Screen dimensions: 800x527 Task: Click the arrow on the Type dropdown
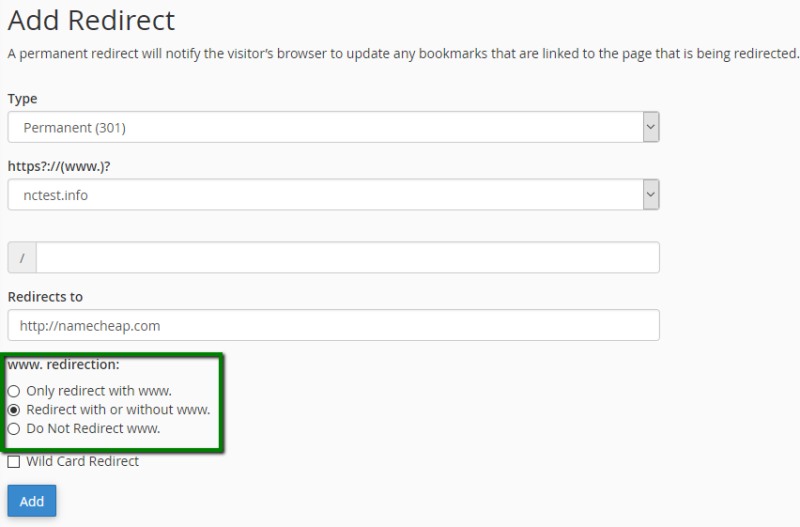650,127
